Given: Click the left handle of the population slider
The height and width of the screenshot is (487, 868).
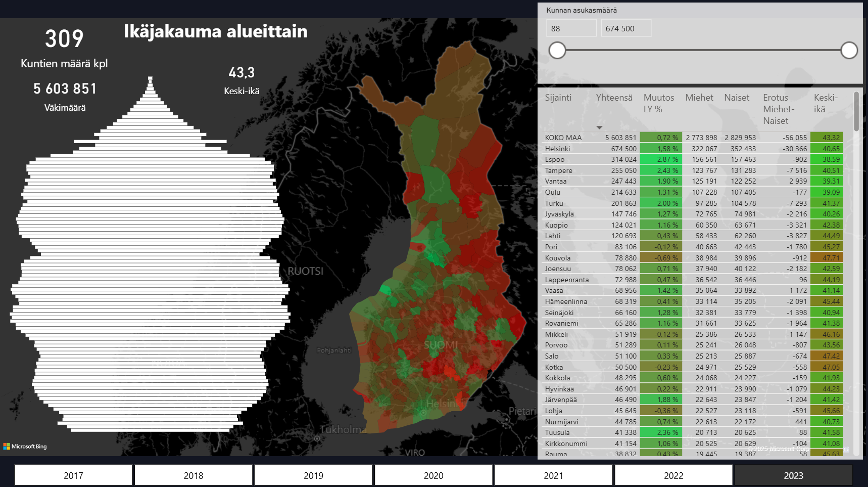Looking at the screenshot, I should [557, 51].
